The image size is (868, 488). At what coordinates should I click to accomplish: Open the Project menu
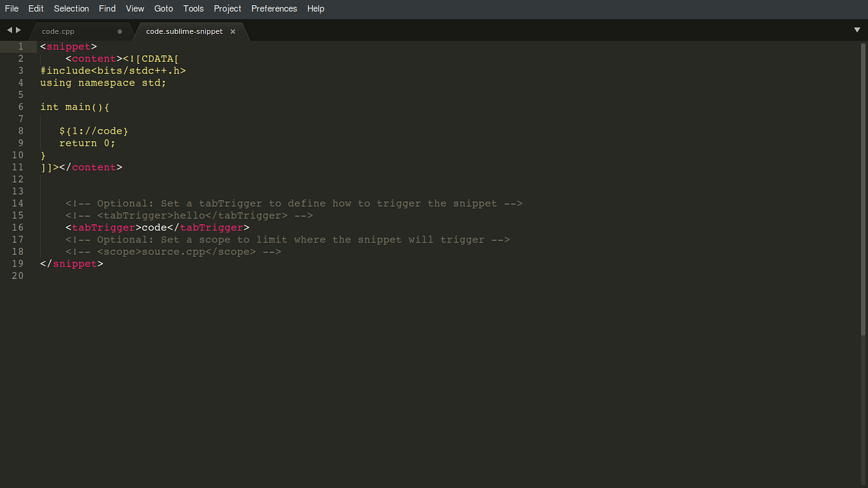coord(228,8)
